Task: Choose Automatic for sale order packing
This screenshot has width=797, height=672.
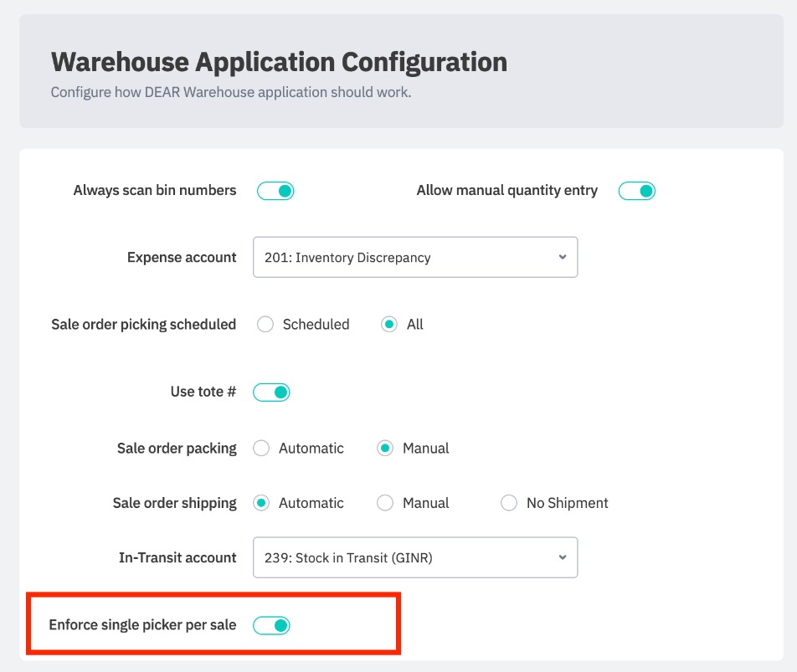Action: [261, 449]
